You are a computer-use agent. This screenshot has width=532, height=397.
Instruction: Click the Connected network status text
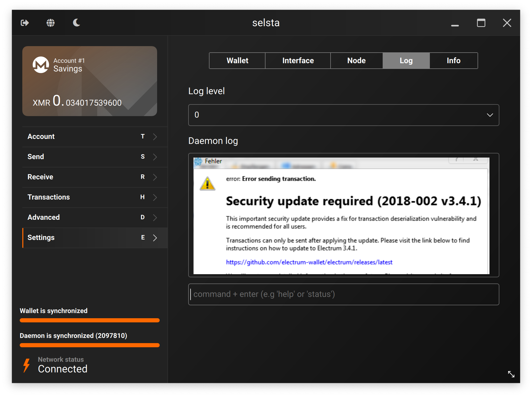pyautogui.click(x=63, y=369)
